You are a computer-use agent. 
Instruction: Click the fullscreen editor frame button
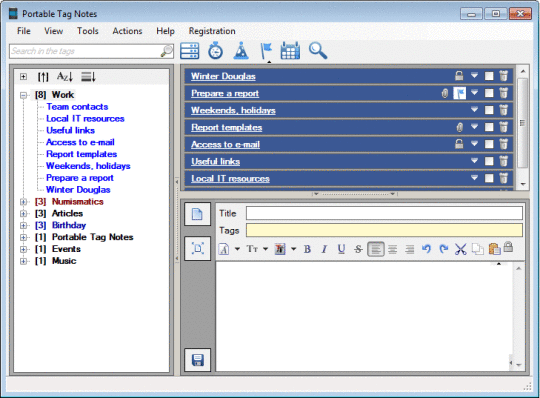click(197, 248)
